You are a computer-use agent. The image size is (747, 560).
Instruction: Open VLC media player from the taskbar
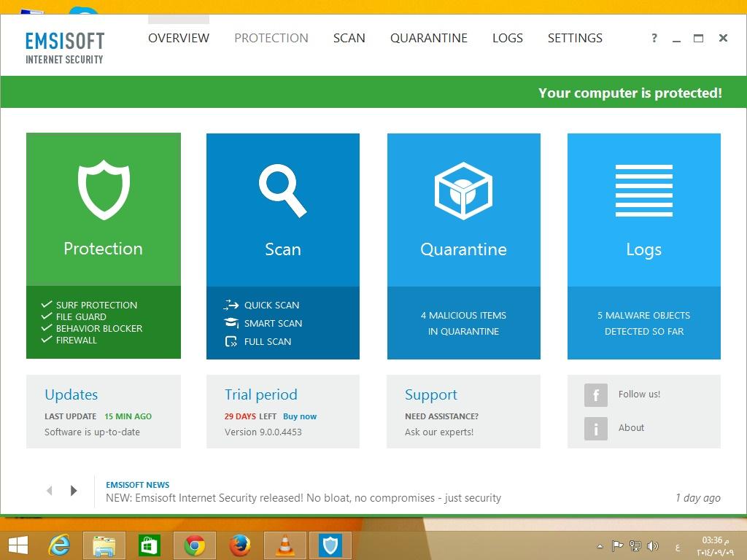click(285, 545)
